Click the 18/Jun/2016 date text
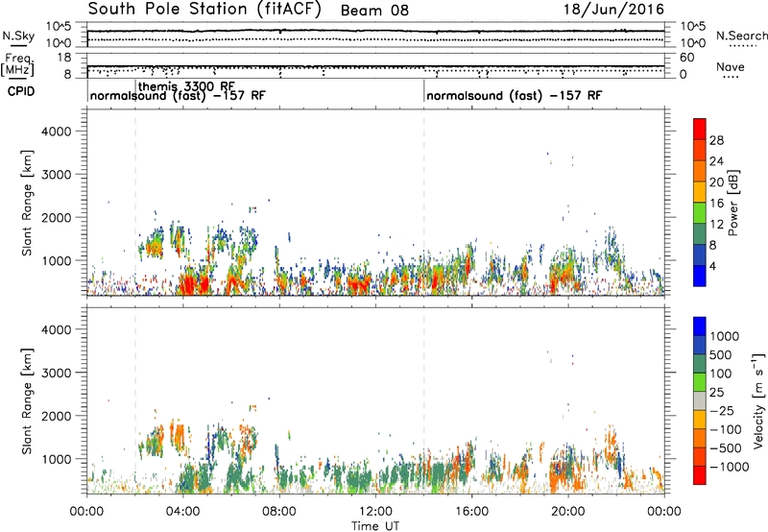The image size is (768, 532). click(x=613, y=10)
